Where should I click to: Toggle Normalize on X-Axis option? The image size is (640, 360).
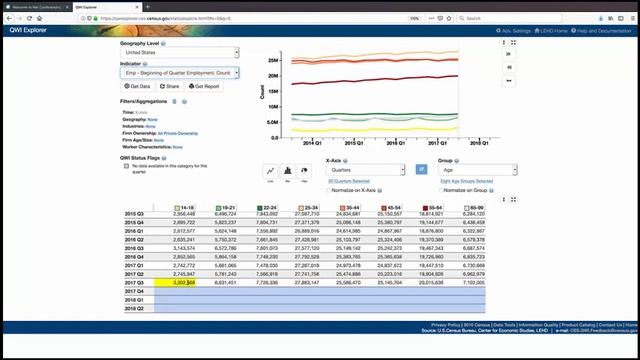329,190
